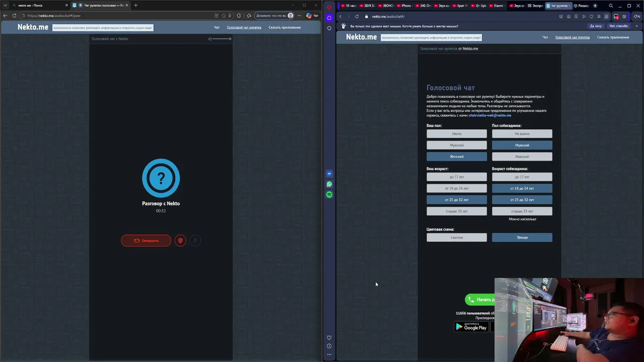
Task: Close the некто ми - Поиск tab
Action: pyautogui.click(x=66, y=5)
